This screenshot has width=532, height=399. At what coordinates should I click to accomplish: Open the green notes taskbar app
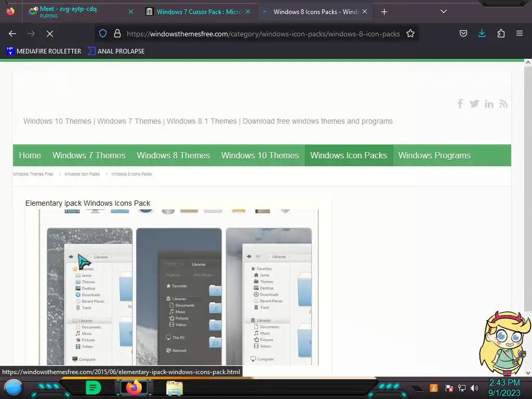pos(94,388)
